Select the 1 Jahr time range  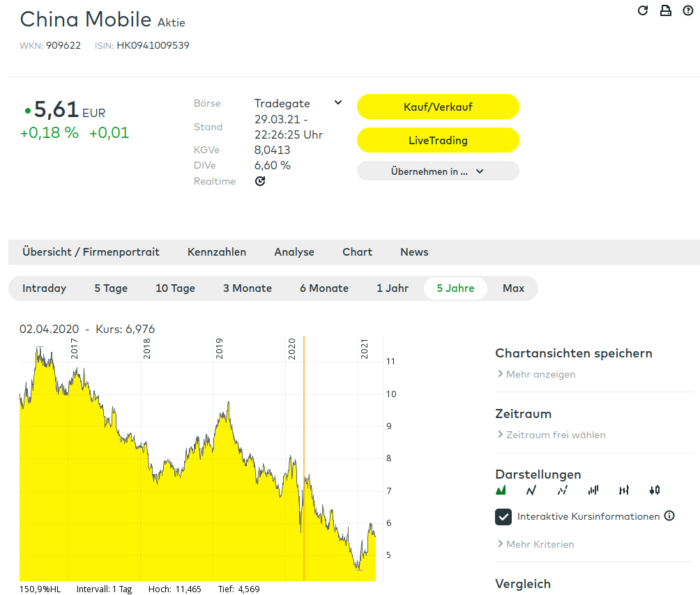pyautogui.click(x=393, y=288)
